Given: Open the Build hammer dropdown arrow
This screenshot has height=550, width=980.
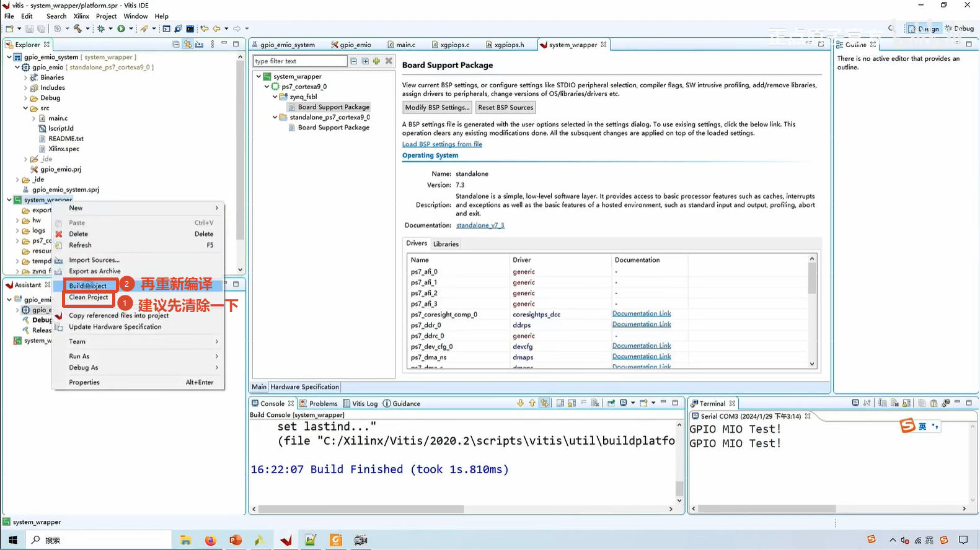Looking at the screenshot, I should [x=87, y=28].
